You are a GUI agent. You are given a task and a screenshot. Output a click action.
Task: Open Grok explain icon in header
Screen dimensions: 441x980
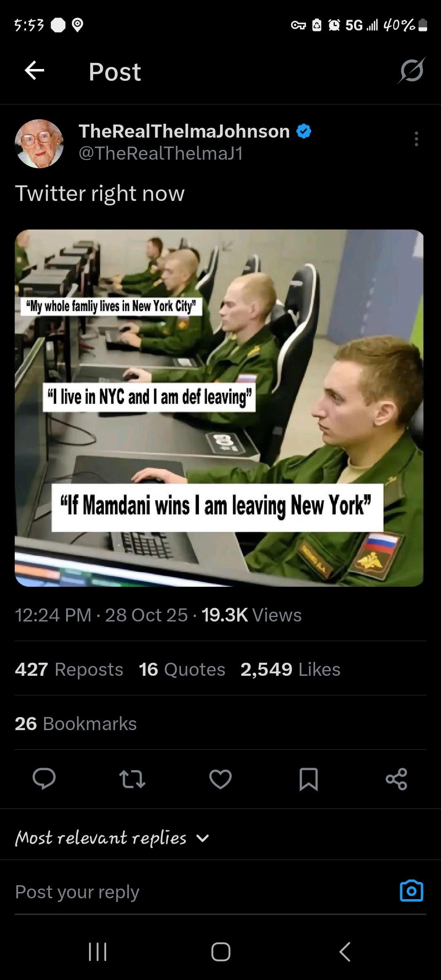(x=412, y=71)
